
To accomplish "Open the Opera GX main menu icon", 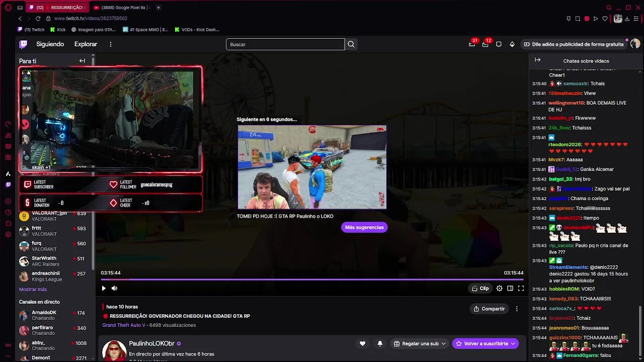I will (8, 8).
